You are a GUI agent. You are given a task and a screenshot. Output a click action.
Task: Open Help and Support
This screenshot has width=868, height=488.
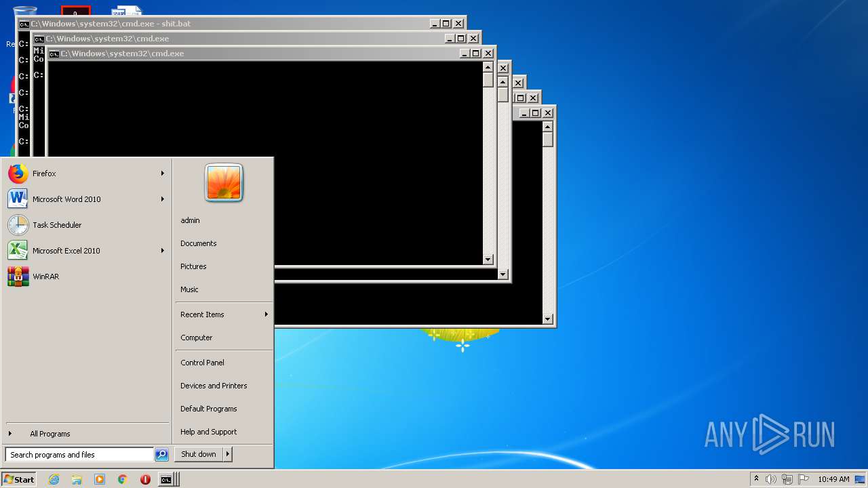208,432
